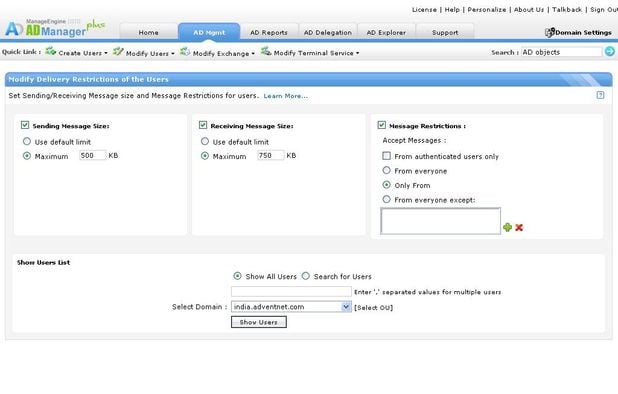This screenshot has width=618, height=394.
Task: Click the receiving maximum KB field
Action: [x=270, y=155]
